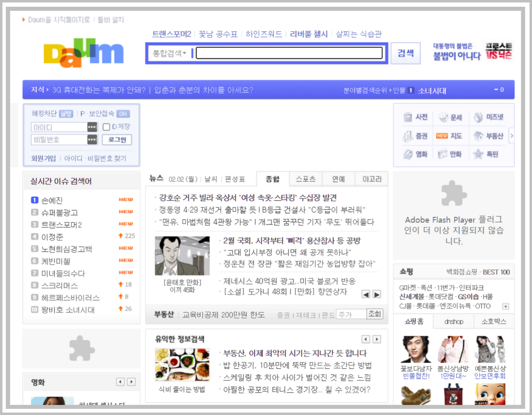Viewport: 532px width, 415px height.
Task: Open the 꽃보다남자 shopping thumbnail
Action: [416, 349]
